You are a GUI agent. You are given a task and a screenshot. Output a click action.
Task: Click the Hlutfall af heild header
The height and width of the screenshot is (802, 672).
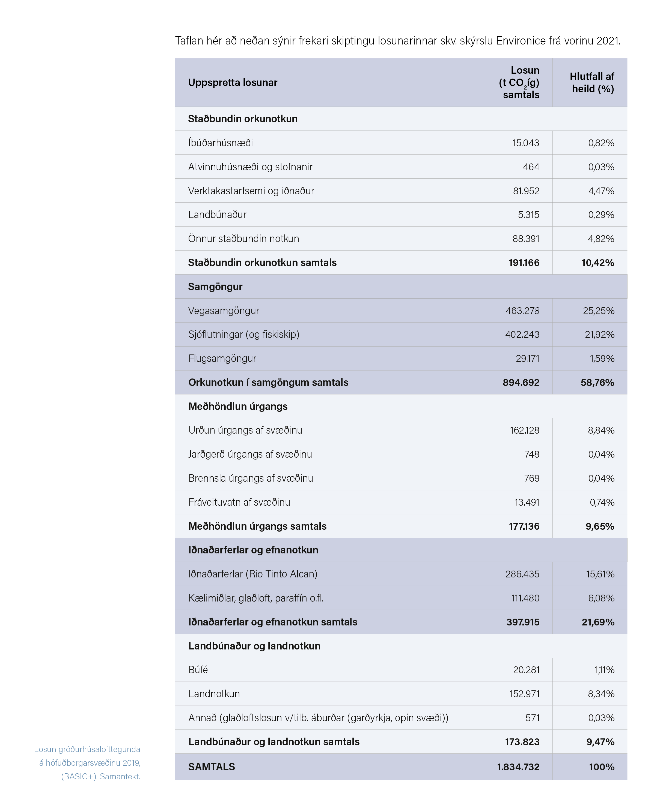[x=592, y=82]
